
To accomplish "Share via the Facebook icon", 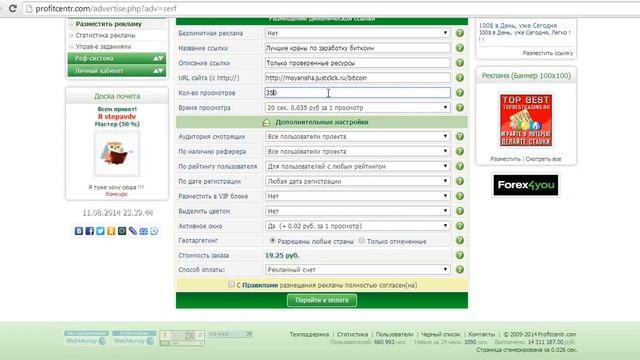I will coord(90,231).
